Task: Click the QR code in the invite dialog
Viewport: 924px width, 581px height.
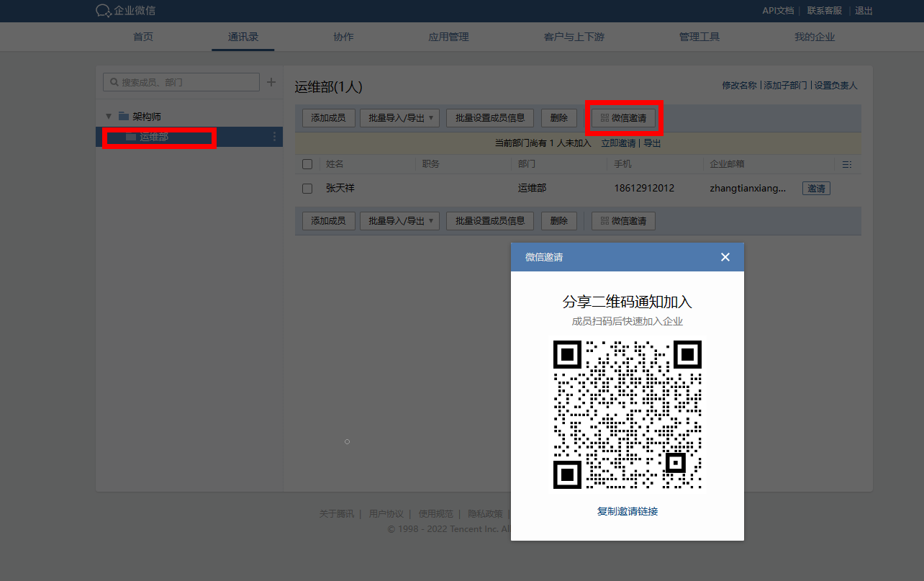Action: pyautogui.click(x=628, y=415)
